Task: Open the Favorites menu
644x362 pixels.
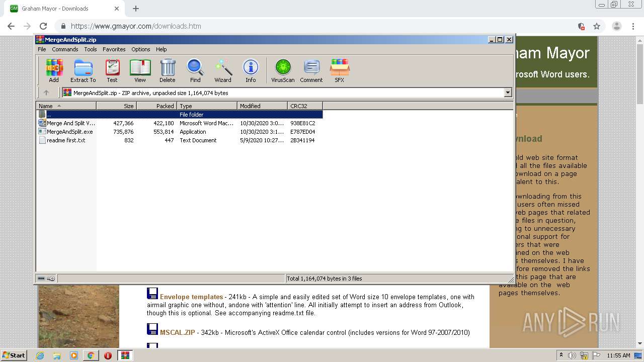Action: coord(114,49)
